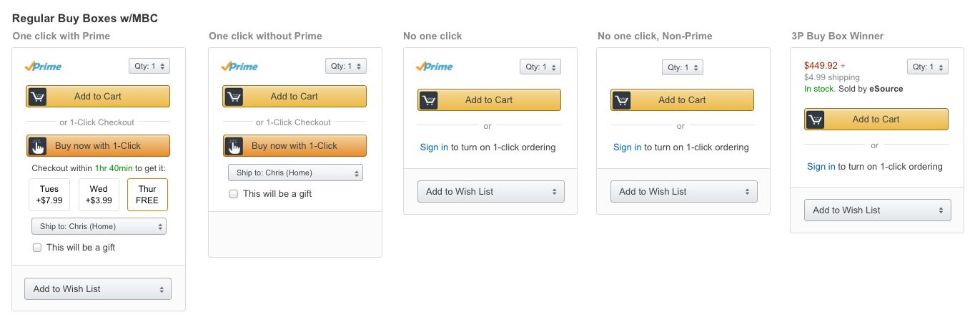Click cart icon in One click without Prime box
Viewport: 980px width, 335px height.
(234, 97)
